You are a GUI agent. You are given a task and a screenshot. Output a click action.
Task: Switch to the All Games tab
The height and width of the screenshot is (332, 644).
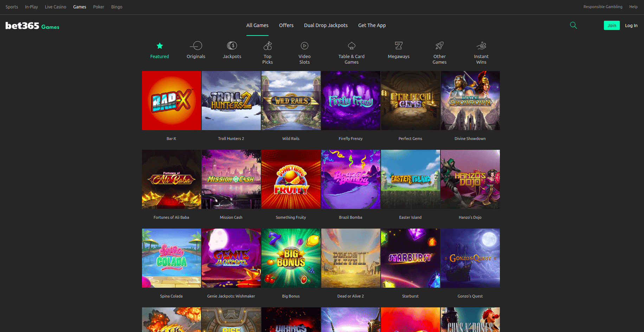point(257,25)
